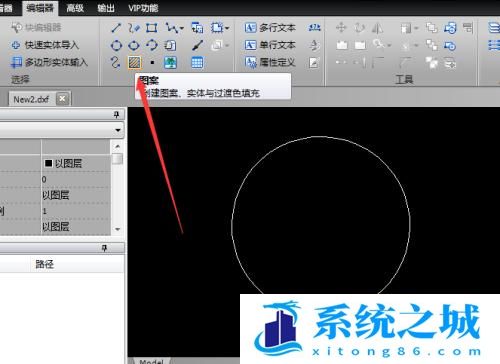Select the Rectangle tool

[152, 28]
